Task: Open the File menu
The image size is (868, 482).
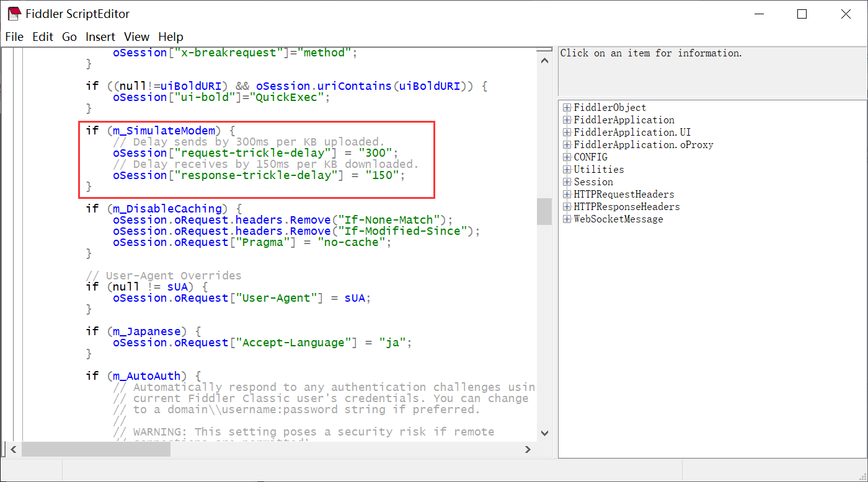Action: pyautogui.click(x=14, y=37)
